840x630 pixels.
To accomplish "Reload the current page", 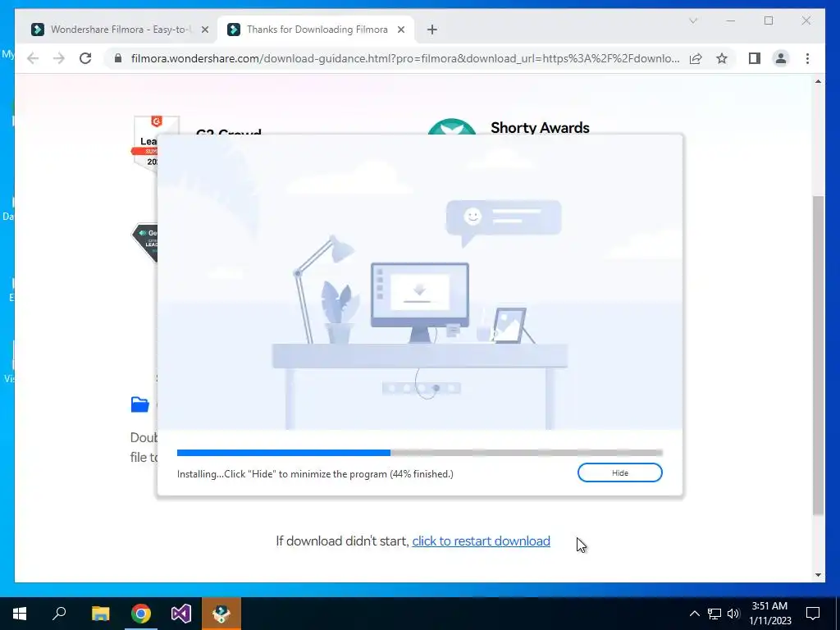I will 85,58.
